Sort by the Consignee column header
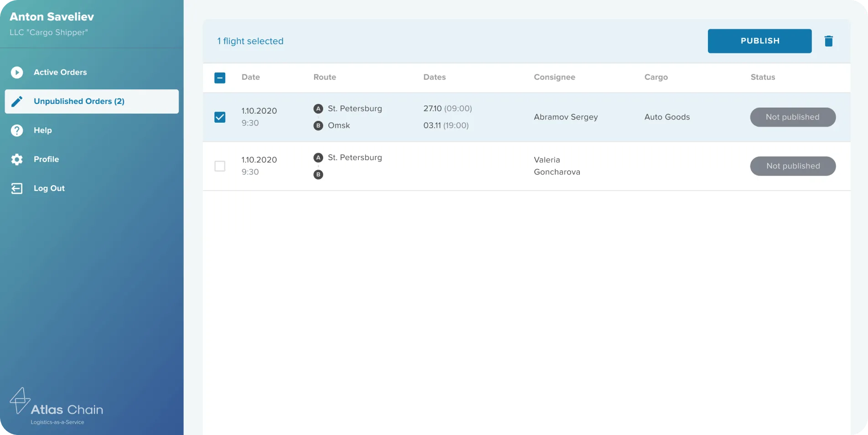 [x=554, y=77]
